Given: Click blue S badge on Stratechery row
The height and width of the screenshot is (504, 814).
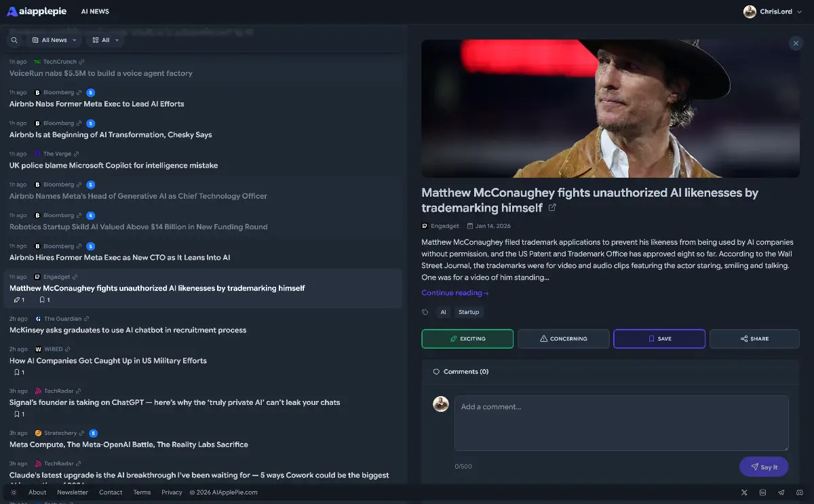Looking at the screenshot, I should coord(94,433).
